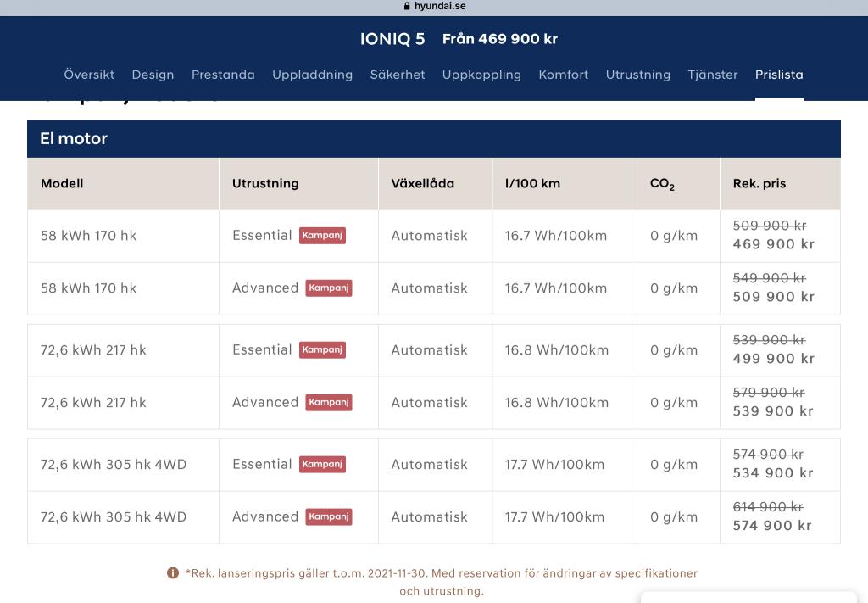The height and width of the screenshot is (603, 868).
Task: Switch to the Komfort tab
Action: [x=564, y=75]
